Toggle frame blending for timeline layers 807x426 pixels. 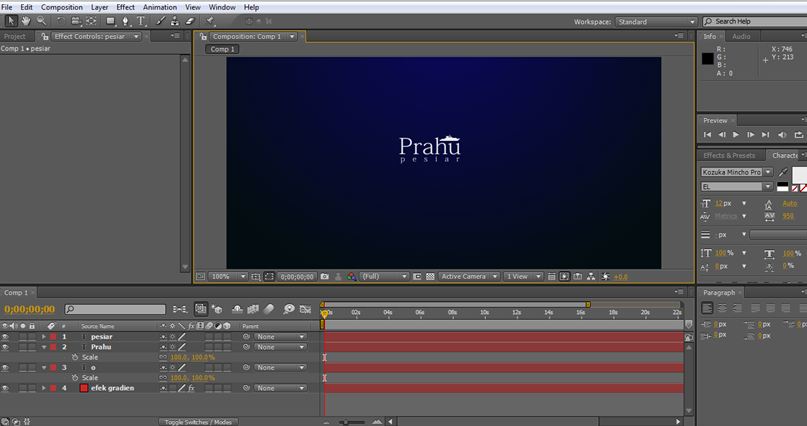[x=253, y=309]
